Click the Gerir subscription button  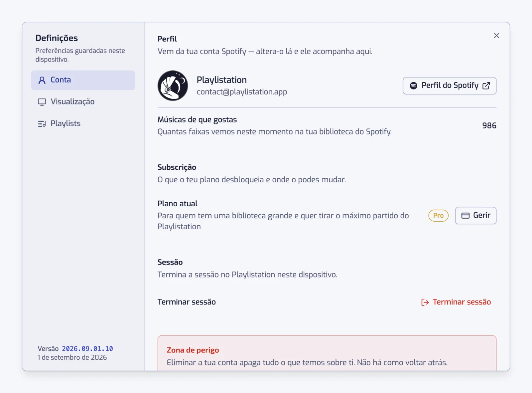[475, 216]
